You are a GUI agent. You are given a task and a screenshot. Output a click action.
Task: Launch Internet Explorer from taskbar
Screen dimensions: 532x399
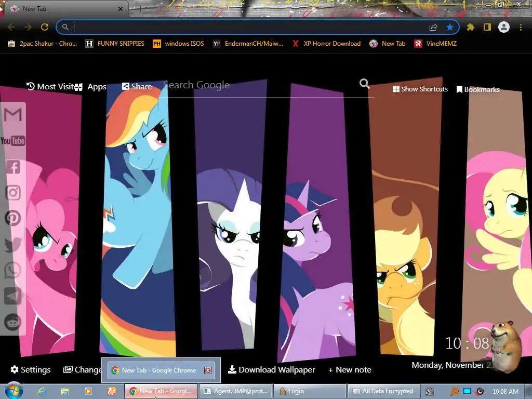(x=42, y=391)
